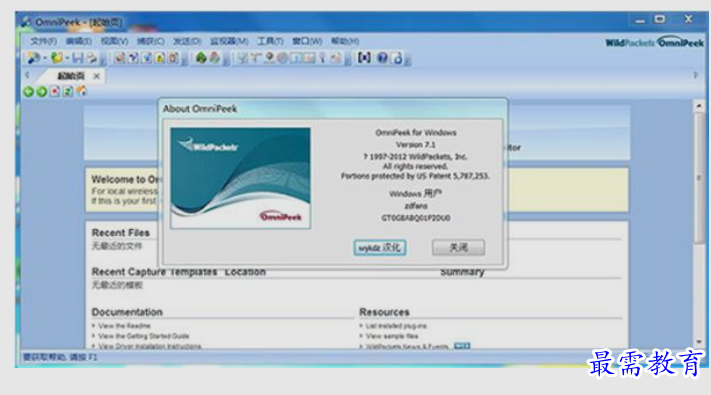Click the WildPackets OmniPeek splash image
The height and width of the screenshot is (395, 711).
click(x=240, y=178)
